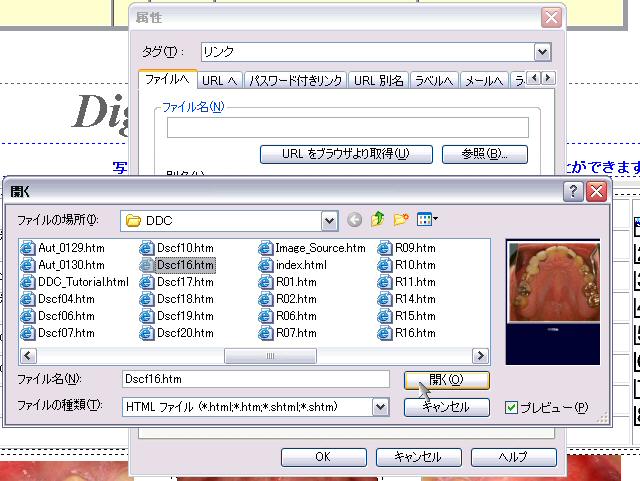The width and height of the screenshot is (640, 481).
Task: Select the index.html file icon
Action: coord(265,265)
